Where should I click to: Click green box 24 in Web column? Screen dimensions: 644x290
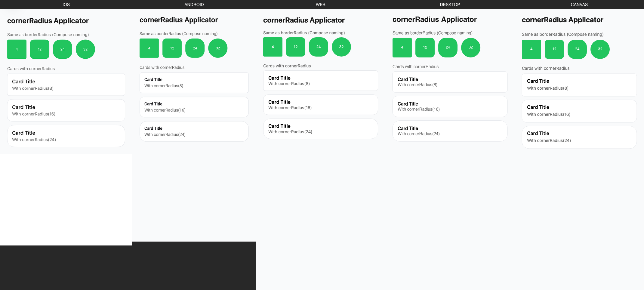coord(319,47)
